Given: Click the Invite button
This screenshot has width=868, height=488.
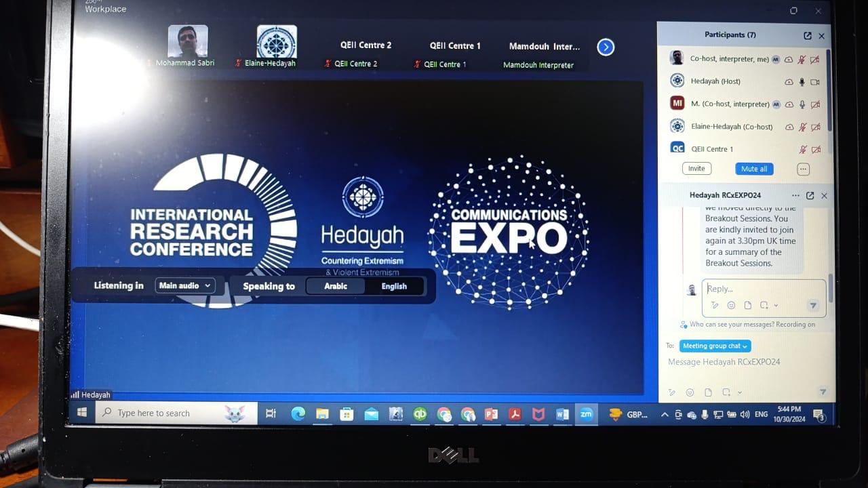Looking at the screenshot, I should pos(696,169).
